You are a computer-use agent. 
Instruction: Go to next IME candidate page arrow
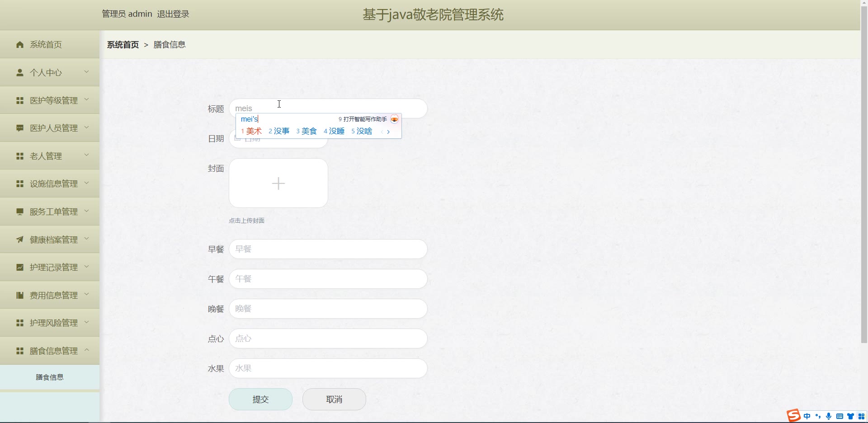click(388, 132)
